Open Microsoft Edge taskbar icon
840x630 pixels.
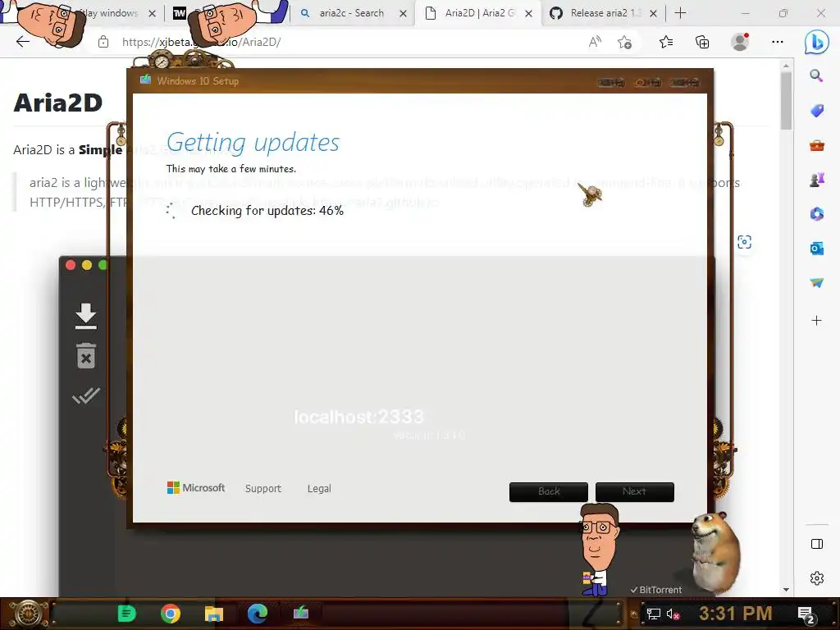(x=257, y=614)
